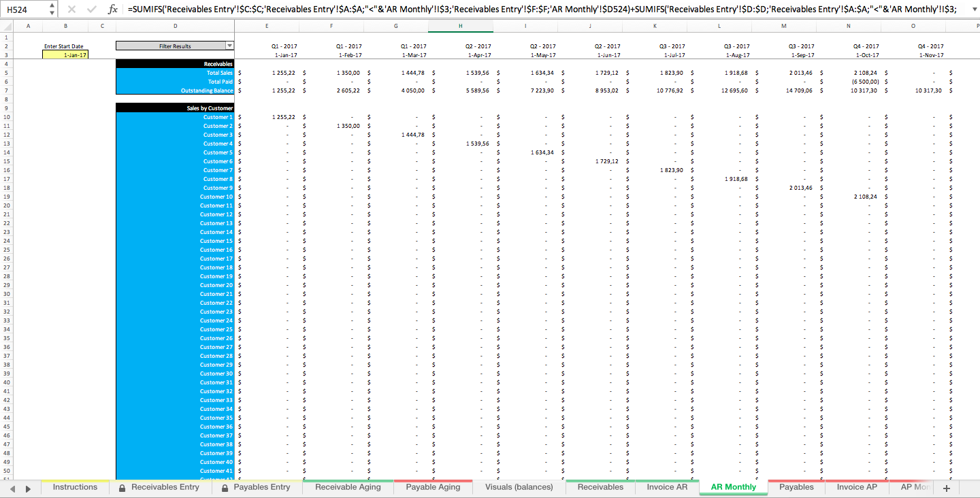Click Customer 2 sales value 1 350,00

click(x=348, y=126)
